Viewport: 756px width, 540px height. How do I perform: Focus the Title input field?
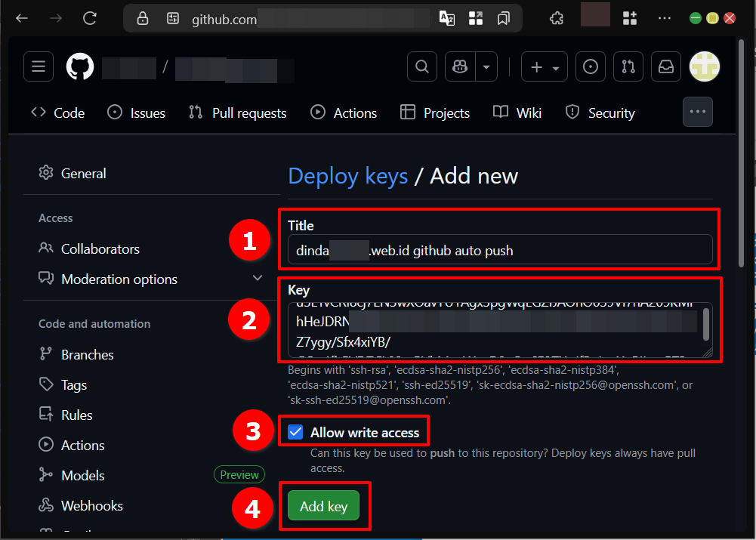pos(499,250)
